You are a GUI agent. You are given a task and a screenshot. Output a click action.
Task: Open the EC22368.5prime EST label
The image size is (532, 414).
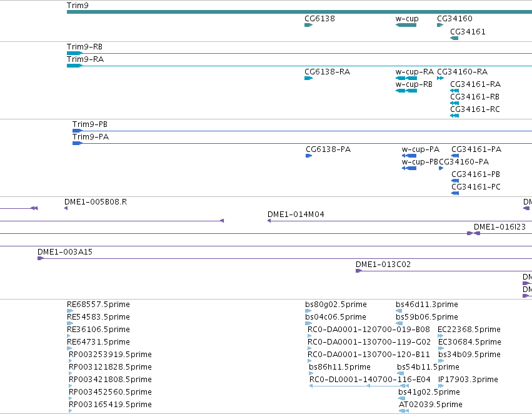[x=469, y=330]
